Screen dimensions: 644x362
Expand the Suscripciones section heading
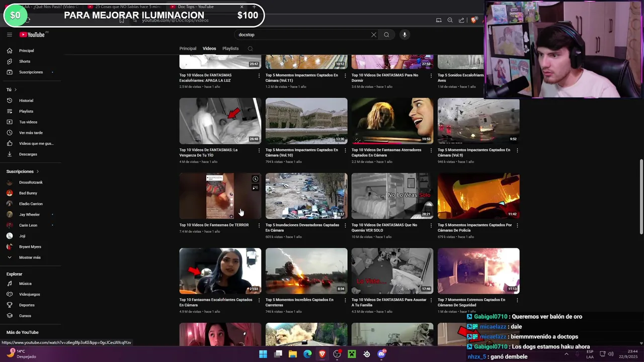pos(23,171)
